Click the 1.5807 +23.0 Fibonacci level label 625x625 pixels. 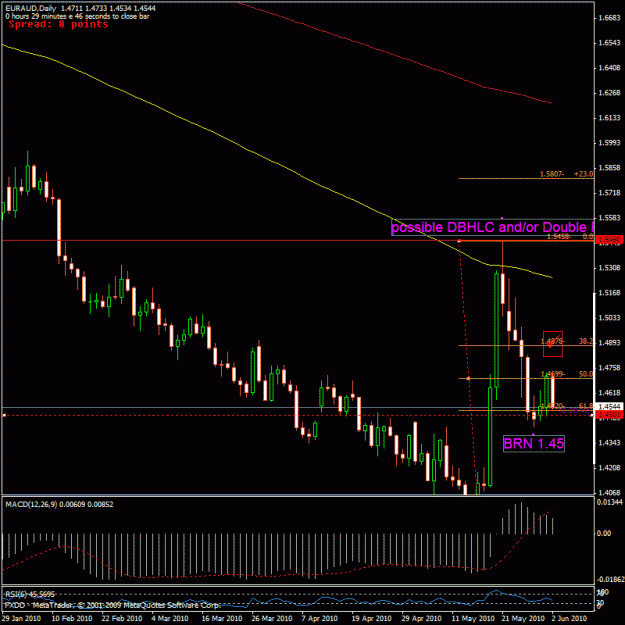(566, 174)
